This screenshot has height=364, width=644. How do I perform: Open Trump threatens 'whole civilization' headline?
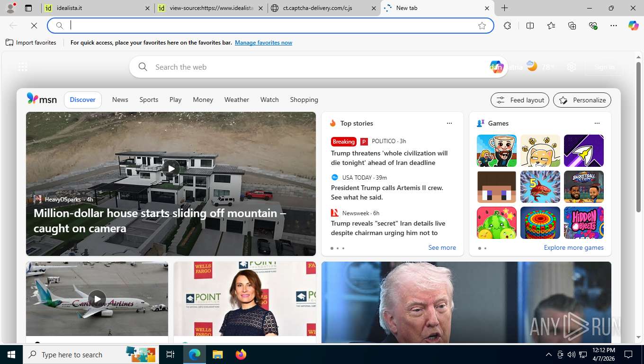pyautogui.click(x=389, y=158)
